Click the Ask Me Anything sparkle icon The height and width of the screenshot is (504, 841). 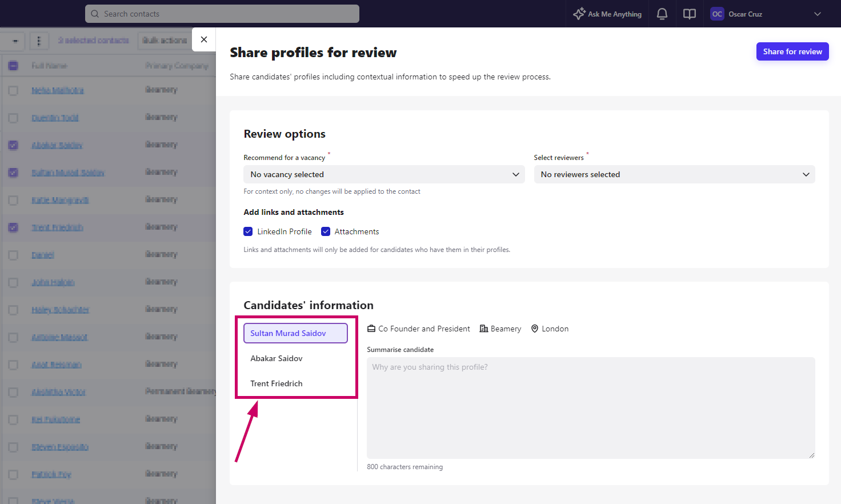click(x=579, y=14)
